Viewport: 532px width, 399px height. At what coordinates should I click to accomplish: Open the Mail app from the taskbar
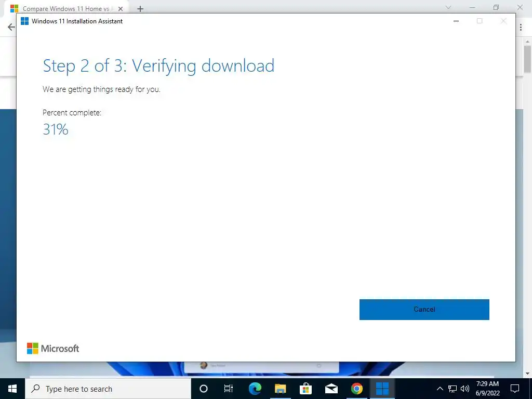pyautogui.click(x=331, y=389)
